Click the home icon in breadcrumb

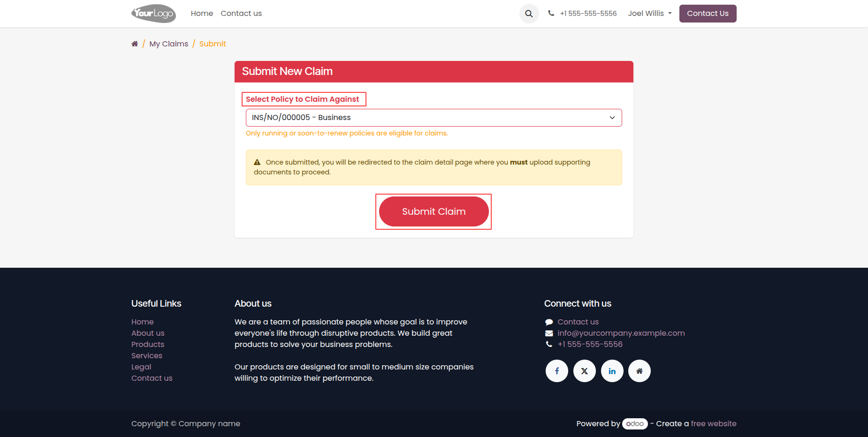point(135,44)
